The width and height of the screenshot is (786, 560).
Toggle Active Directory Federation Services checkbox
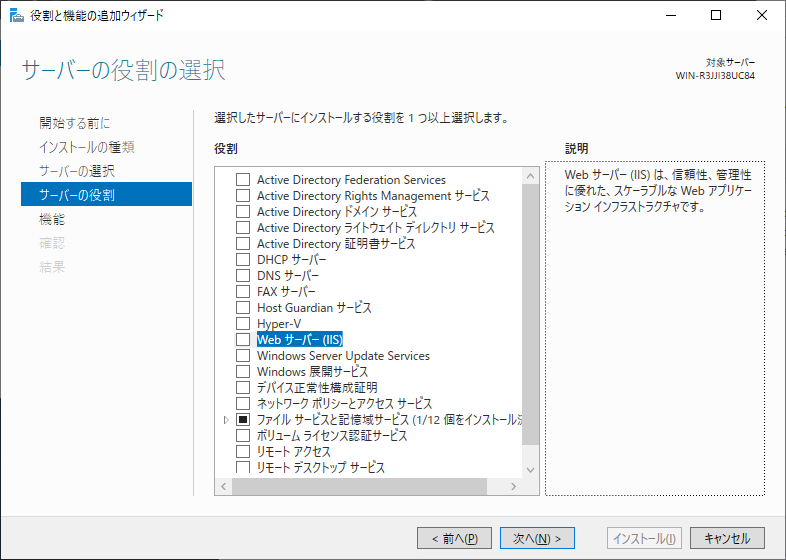click(x=242, y=180)
